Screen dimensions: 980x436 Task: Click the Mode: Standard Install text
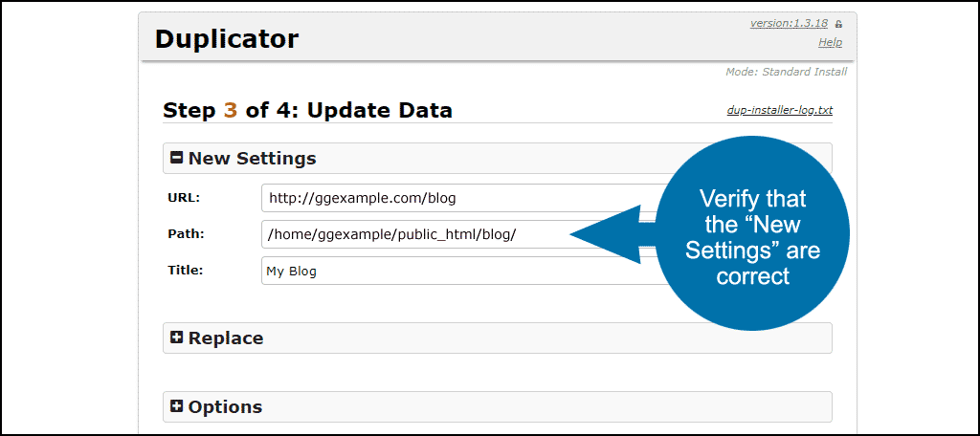[x=787, y=72]
